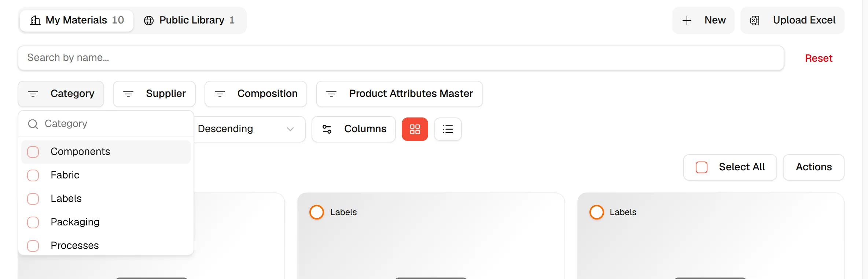Click the magnifier icon in Category search
Image resolution: width=868 pixels, height=279 pixels.
(33, 124)
